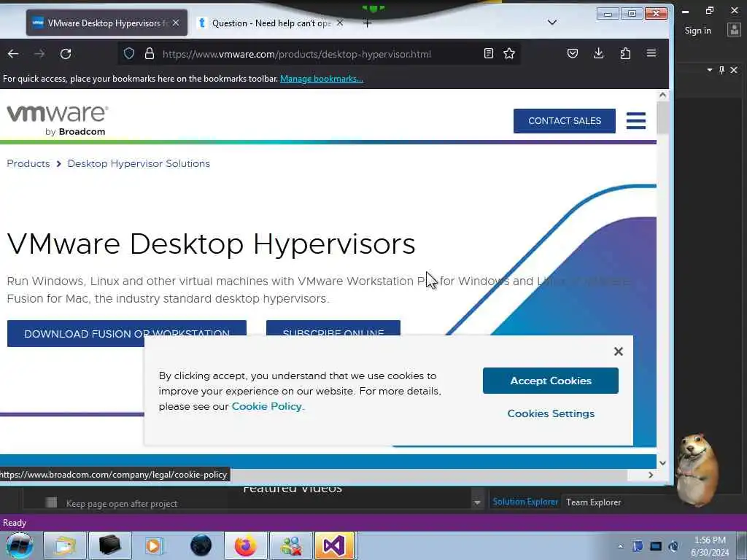
Task: Open the dark globe taskbar icon
Action: tap(201, 545)
